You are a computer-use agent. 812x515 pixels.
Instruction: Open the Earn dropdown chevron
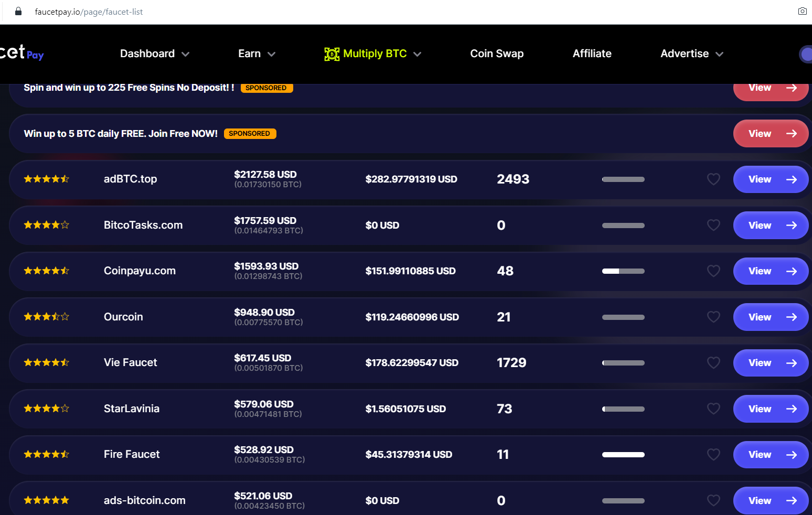click(x=271, y=54)
